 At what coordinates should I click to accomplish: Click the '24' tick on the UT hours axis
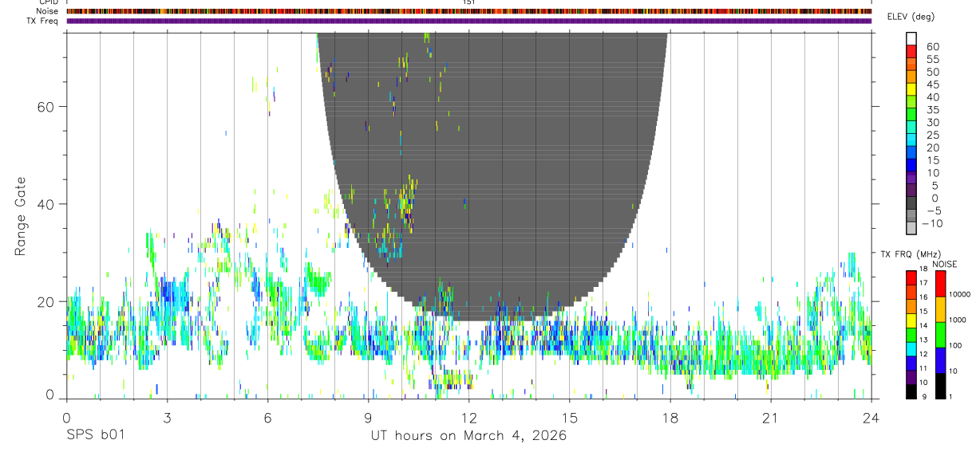[x=871, y=418]
